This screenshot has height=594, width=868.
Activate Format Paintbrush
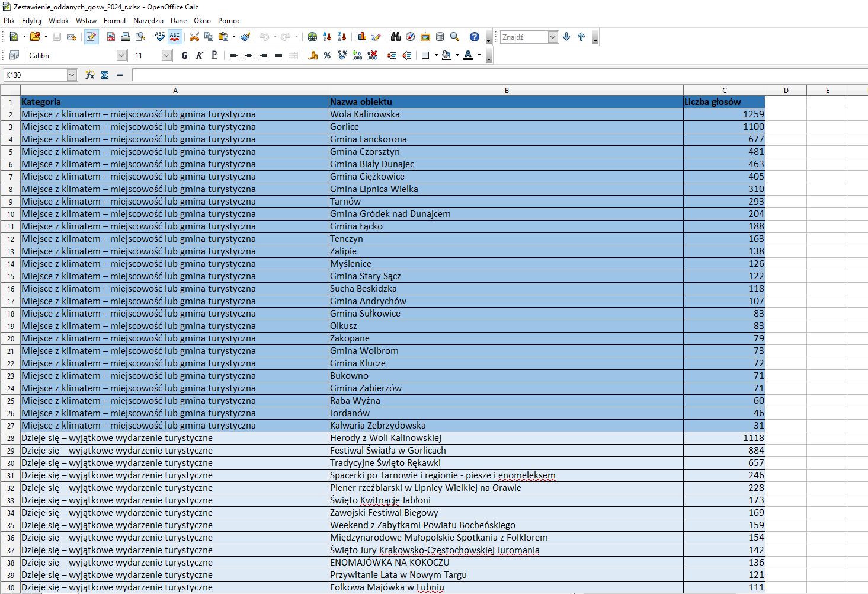tap(245, 37)
